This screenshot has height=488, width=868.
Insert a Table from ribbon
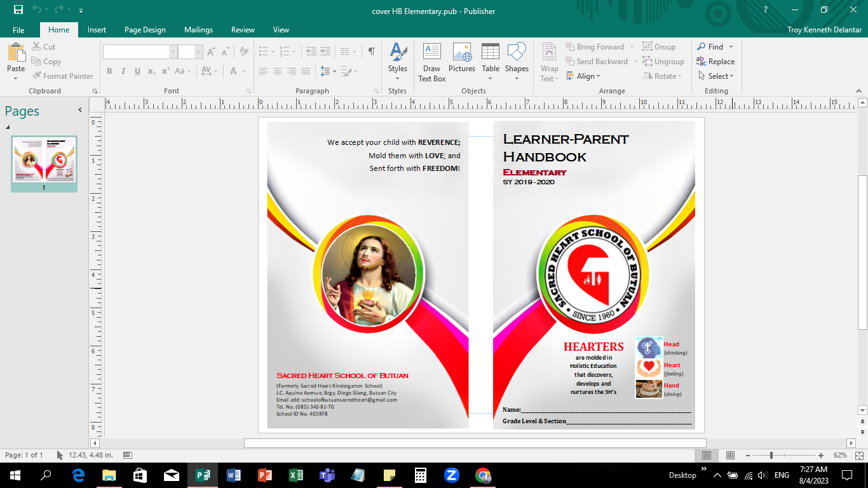click(491, 62)
